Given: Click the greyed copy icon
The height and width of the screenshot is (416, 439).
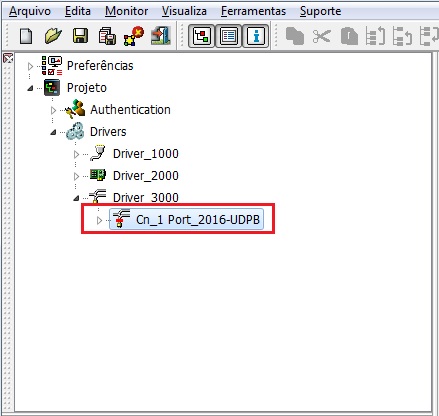Looking at the screenshot, I should [x=295, y=36].
